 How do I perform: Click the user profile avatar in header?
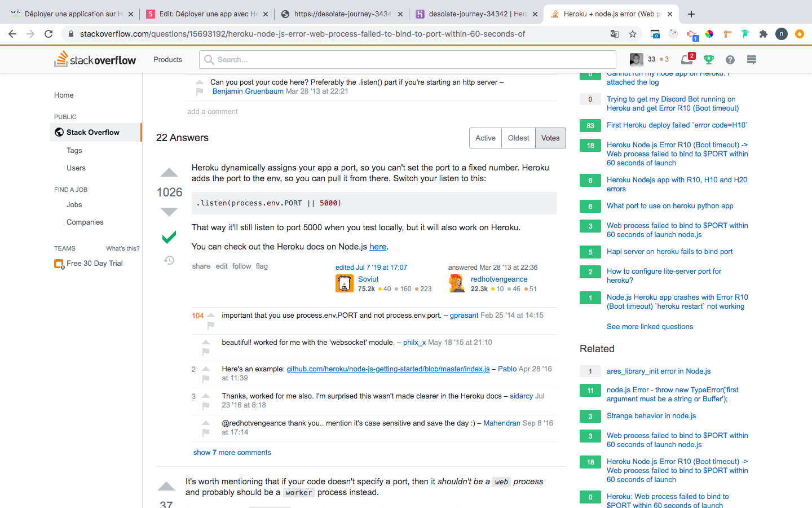(x=636, y=59)
